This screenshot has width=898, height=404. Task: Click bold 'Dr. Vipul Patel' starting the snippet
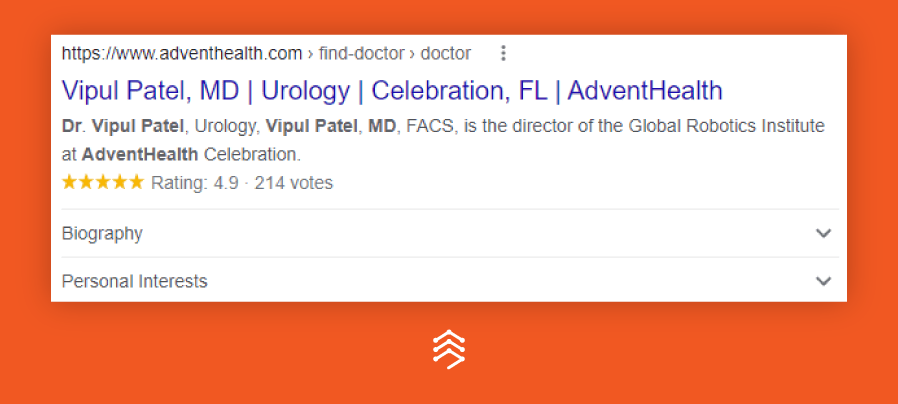[123, 126]
